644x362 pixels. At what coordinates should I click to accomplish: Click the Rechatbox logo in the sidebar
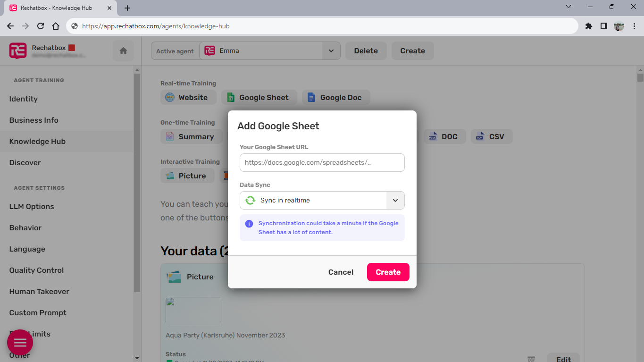click(18, 51)
